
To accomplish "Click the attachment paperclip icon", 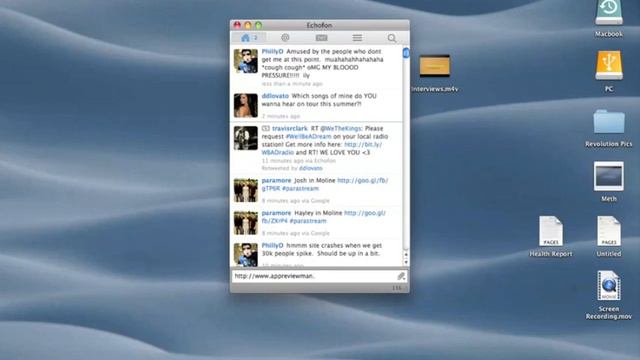I will pyautogui.click(x=401, y=276).
